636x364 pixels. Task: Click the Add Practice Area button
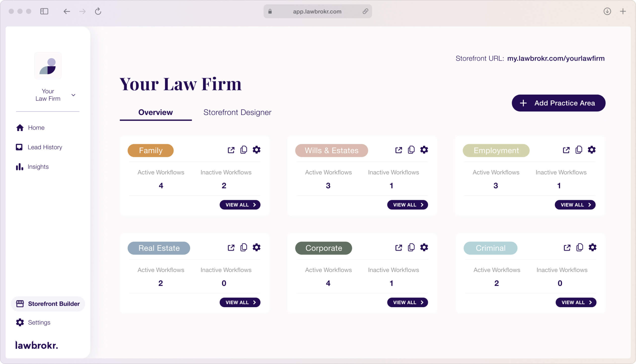(558, 103)
